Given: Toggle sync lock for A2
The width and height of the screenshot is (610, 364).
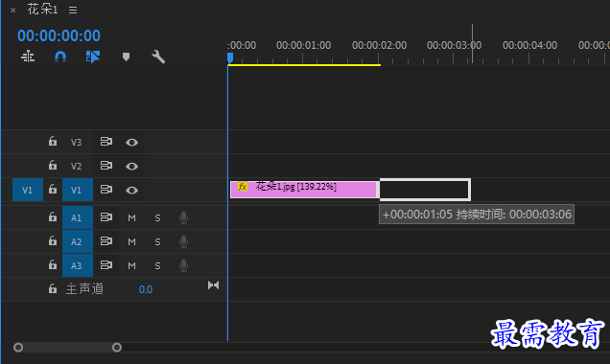Looking at the screenshot, I should click(106, 241).
